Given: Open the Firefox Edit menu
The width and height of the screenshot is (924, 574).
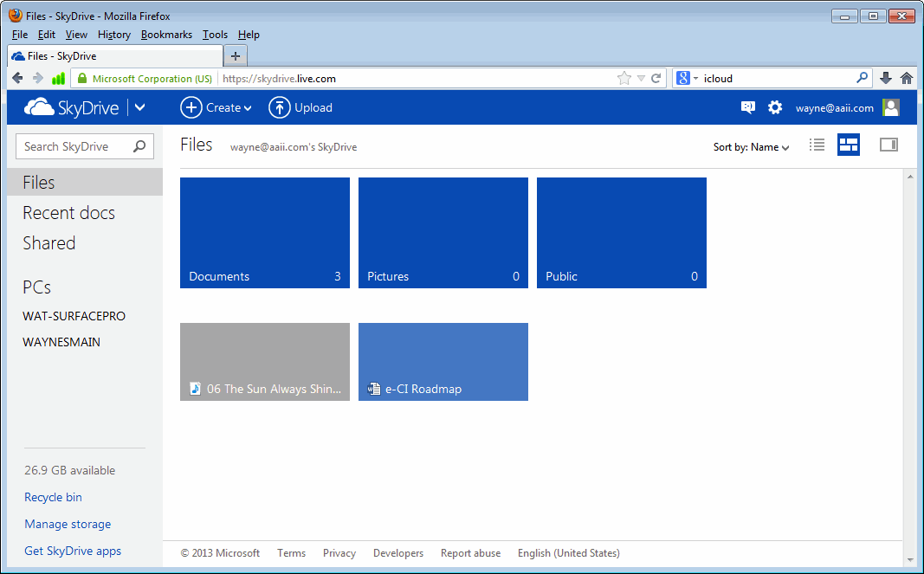Looking at the screenshot, I should [x=47, y=34].
